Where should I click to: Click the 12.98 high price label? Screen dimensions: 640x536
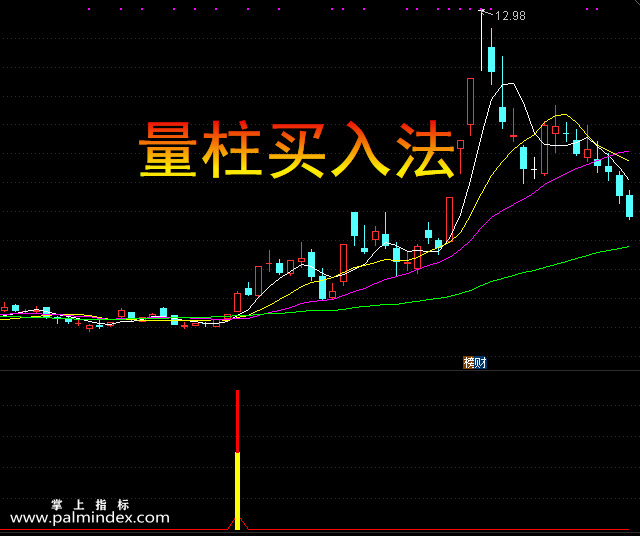click(x=510, y=16)
